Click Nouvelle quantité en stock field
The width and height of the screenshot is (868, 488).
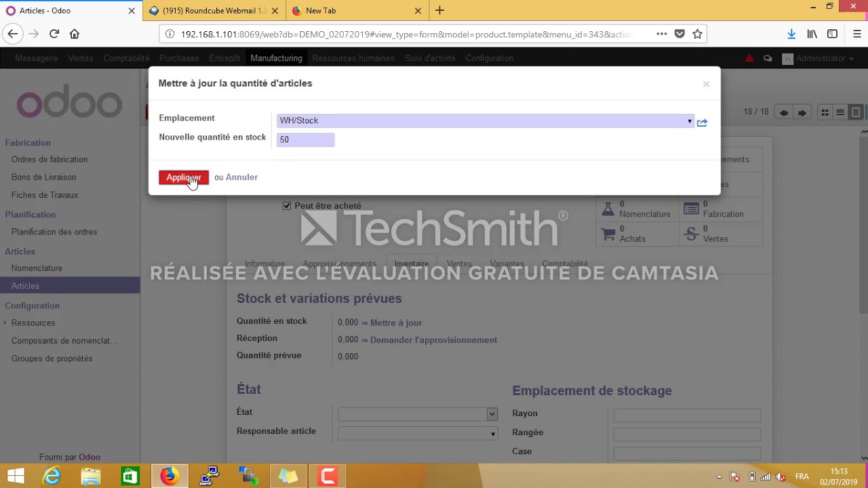(x=306, y=140)
